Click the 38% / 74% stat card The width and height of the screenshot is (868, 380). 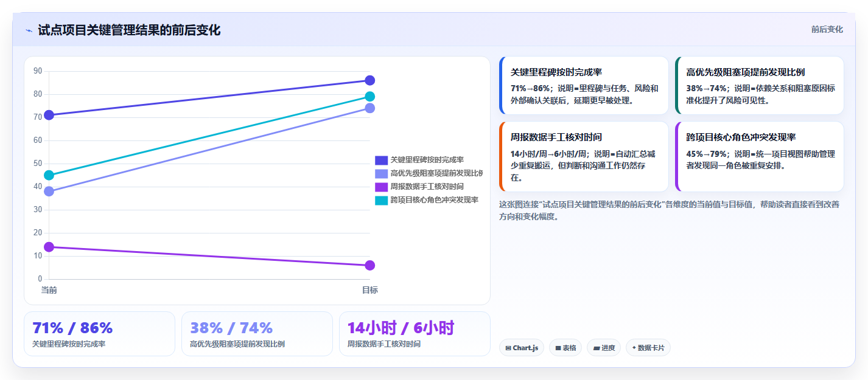tap(257, 334)
